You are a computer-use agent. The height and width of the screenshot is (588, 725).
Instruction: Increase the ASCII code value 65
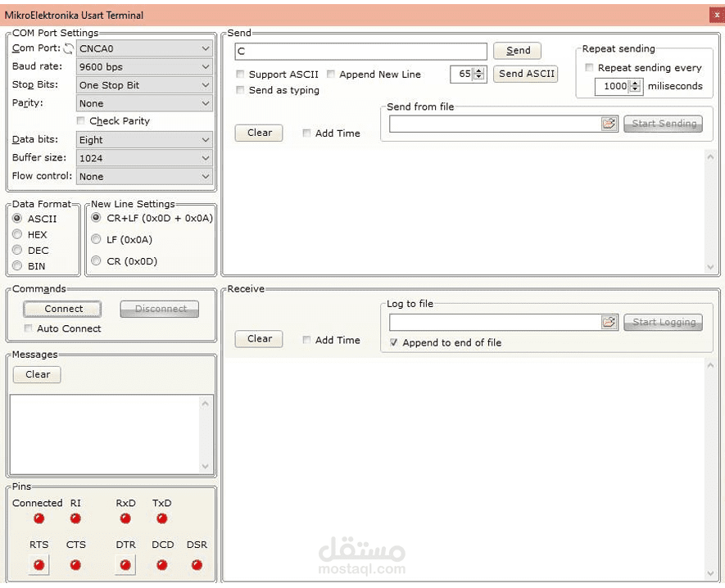click(x=479, y=70)
